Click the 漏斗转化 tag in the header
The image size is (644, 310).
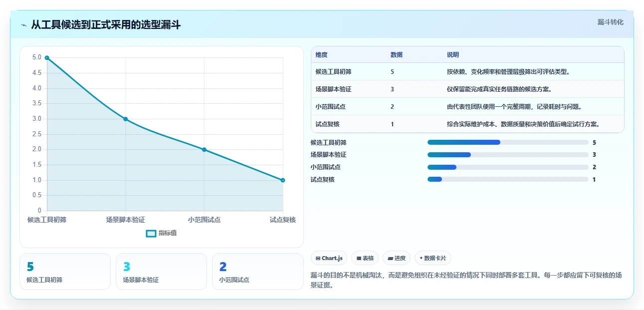coord(611,22)
